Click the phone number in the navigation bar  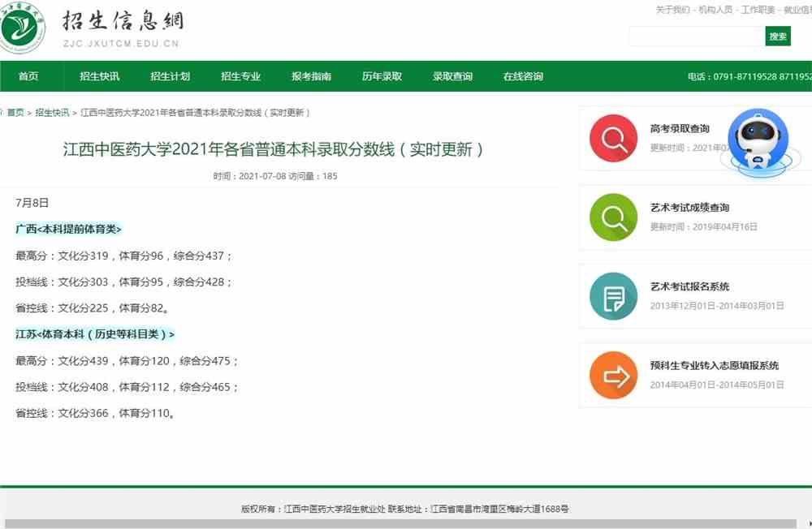(749, 76)
